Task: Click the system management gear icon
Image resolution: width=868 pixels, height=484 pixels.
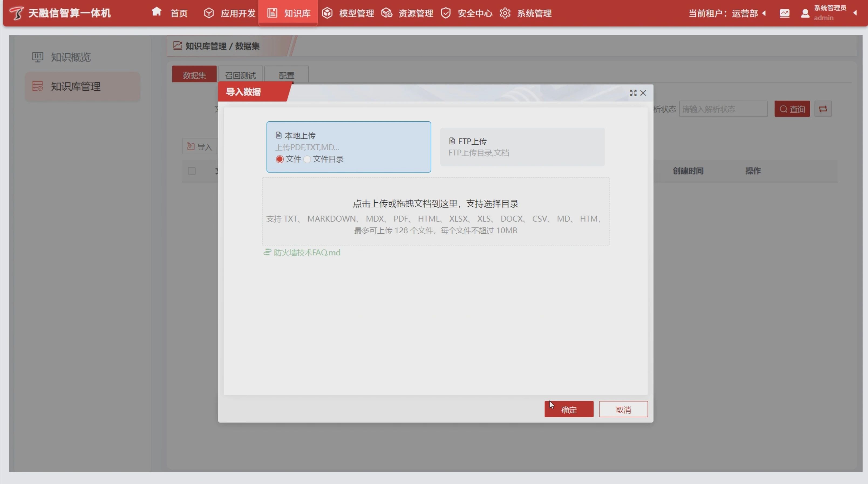Action: point(505,13)
